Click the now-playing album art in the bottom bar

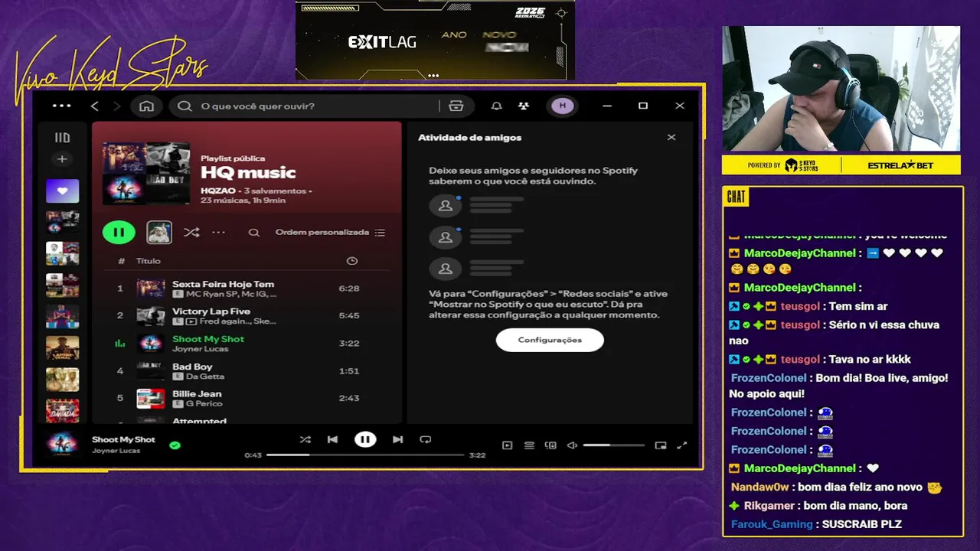pos(62,444)
